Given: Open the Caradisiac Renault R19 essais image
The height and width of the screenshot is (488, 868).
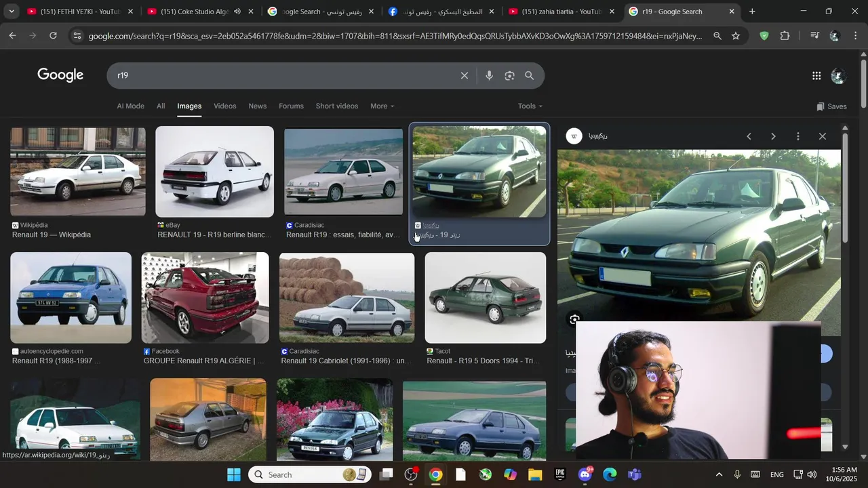Looking at the screenshot, I should (x=343, y=172).
